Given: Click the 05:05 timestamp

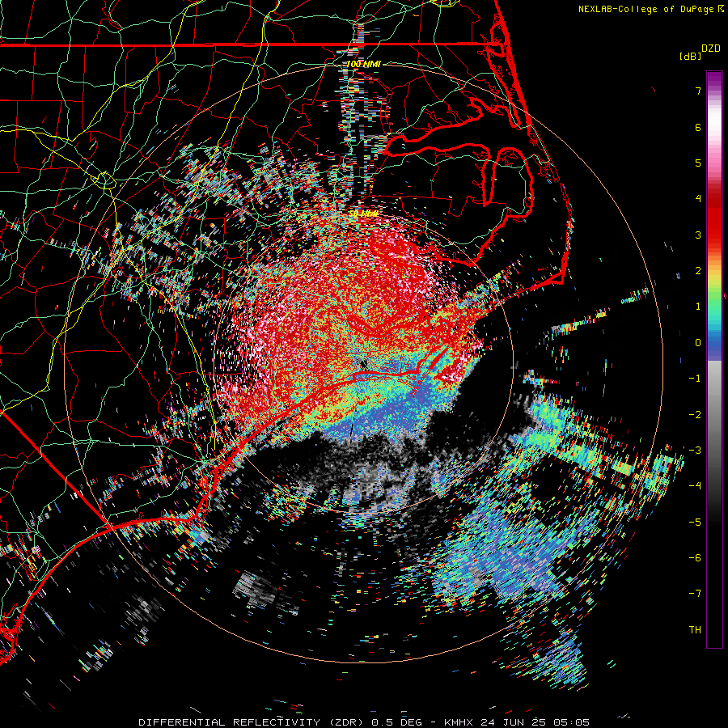Looking at the screenshot, I should 572,722.
